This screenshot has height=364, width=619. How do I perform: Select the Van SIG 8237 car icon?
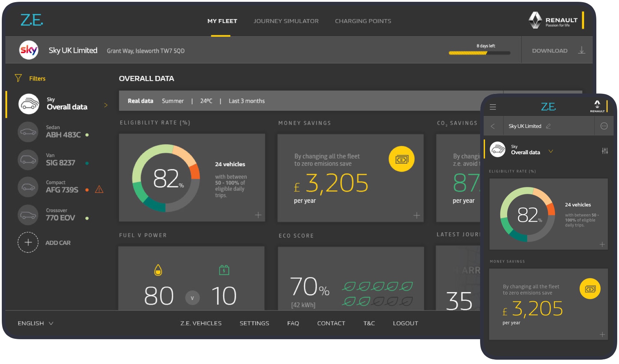(28, 159)
